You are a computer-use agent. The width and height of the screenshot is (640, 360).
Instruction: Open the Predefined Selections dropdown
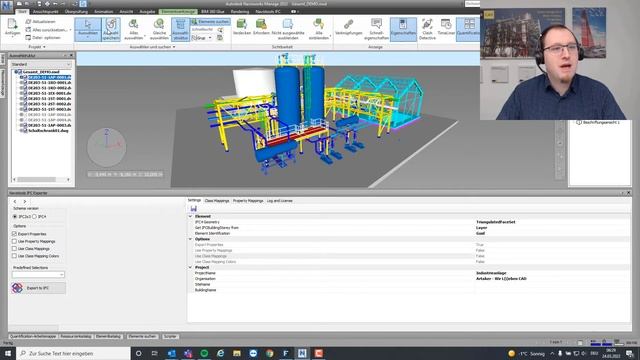[x=38, y=275]
